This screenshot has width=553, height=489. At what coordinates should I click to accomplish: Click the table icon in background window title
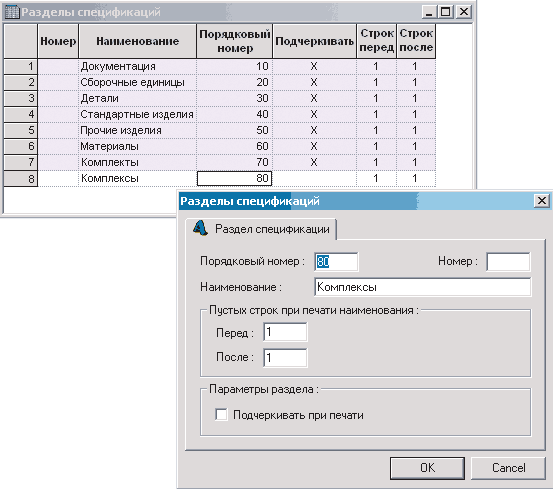click(x=12, y=12)
